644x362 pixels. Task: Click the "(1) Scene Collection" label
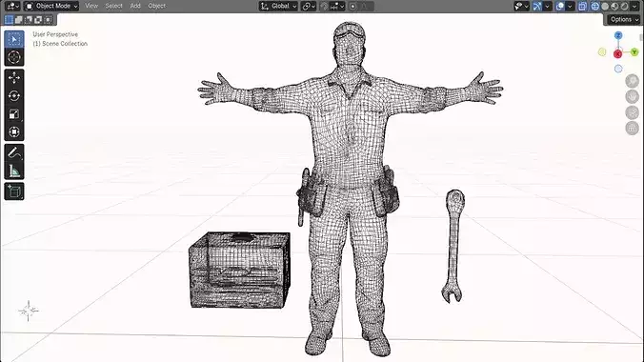click(x=60, y=44)
